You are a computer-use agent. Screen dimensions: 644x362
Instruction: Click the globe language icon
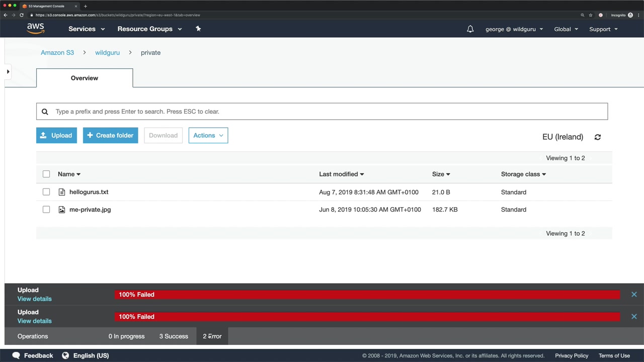[x=65, y=355]
